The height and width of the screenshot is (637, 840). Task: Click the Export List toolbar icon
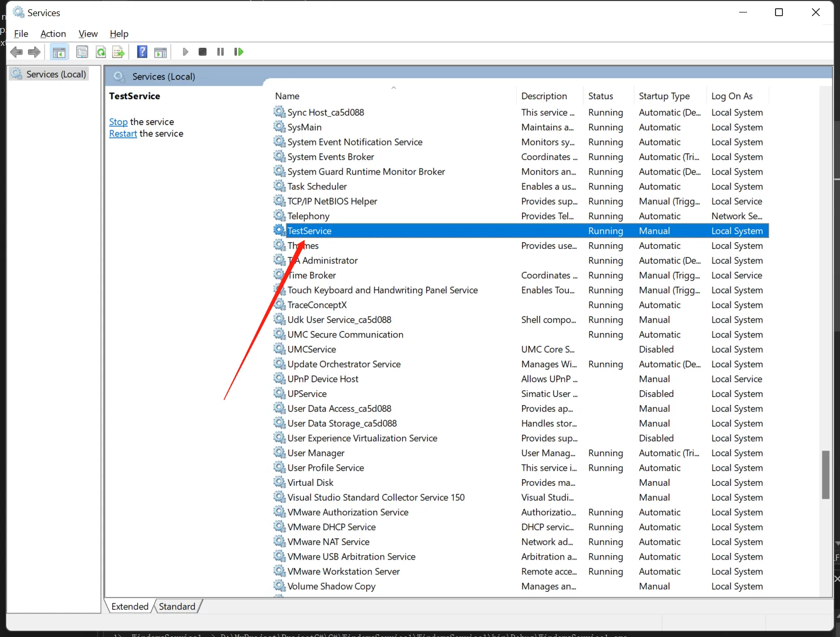click(x=119, y=52)
